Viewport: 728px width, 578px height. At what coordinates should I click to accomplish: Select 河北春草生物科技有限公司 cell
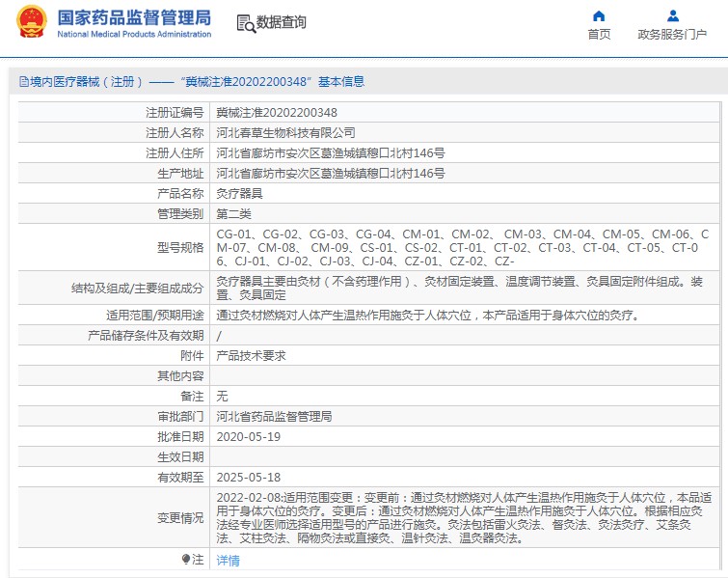click(285, 133)
